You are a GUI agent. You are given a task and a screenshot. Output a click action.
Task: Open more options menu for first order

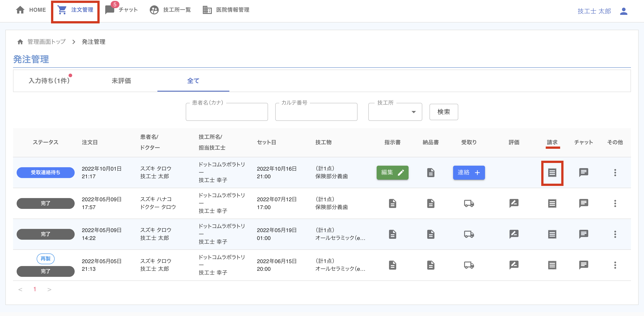click(615, 173)
